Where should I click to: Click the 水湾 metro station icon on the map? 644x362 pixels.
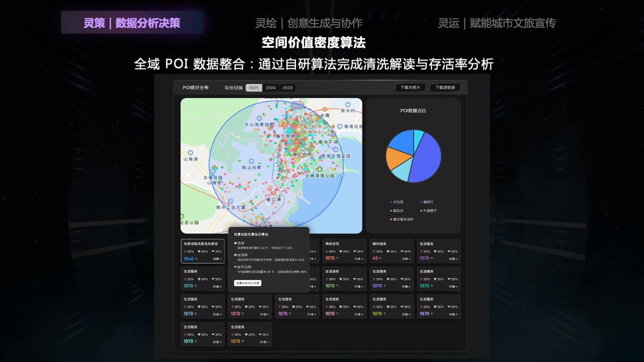click(x=325, y=110)
